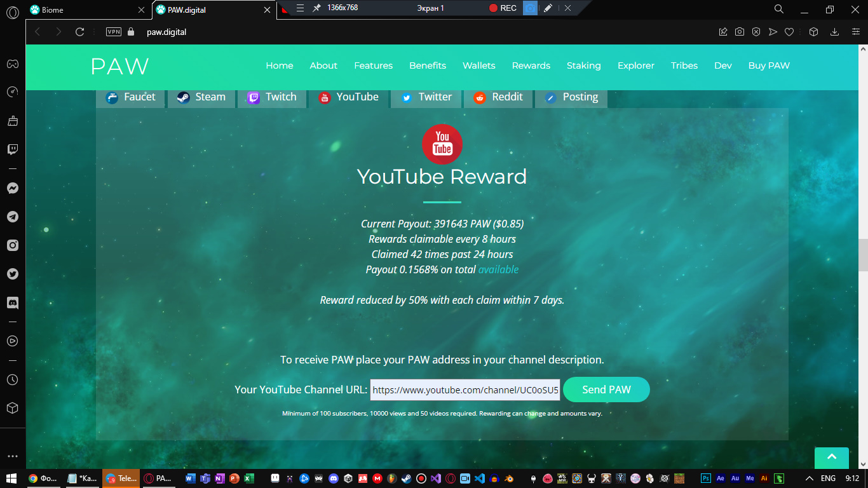
Task: Switch to the Biome browser tab
Action: [88, 10]
